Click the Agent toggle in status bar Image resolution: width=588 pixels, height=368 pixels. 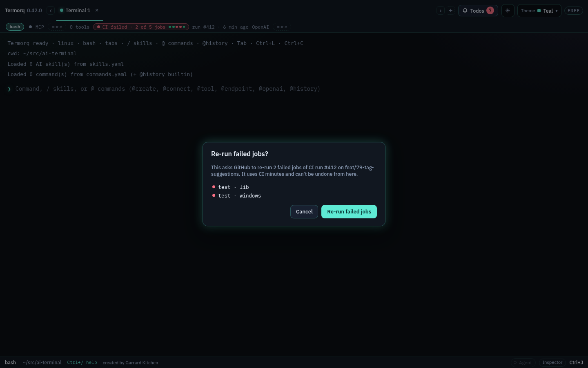523,363
